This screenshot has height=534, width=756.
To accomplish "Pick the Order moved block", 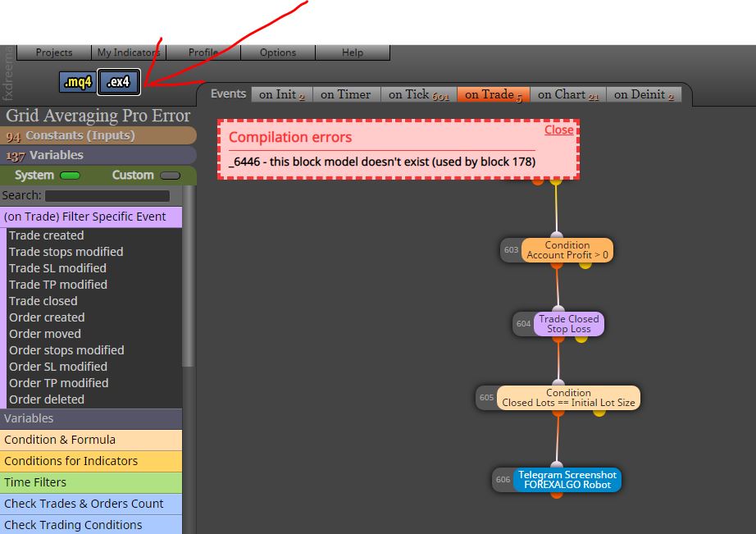I will pos(45,334).
